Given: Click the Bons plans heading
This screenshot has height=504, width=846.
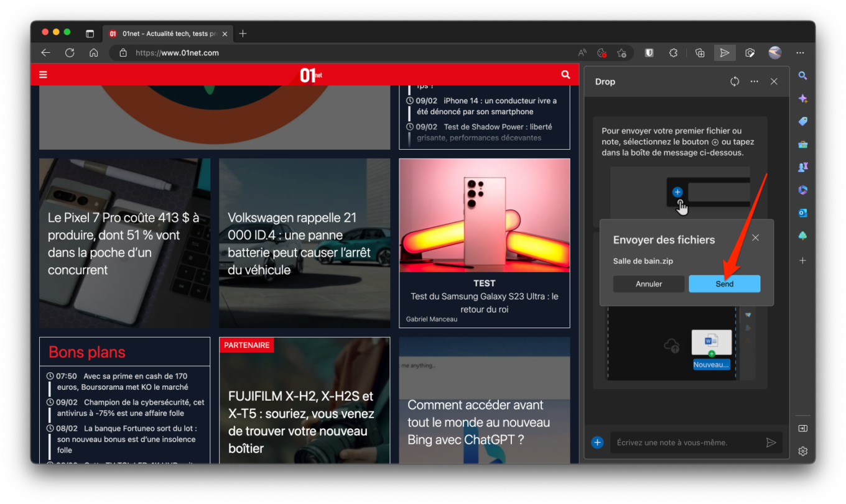Looking at the screenshot, I should pos(87,352).
